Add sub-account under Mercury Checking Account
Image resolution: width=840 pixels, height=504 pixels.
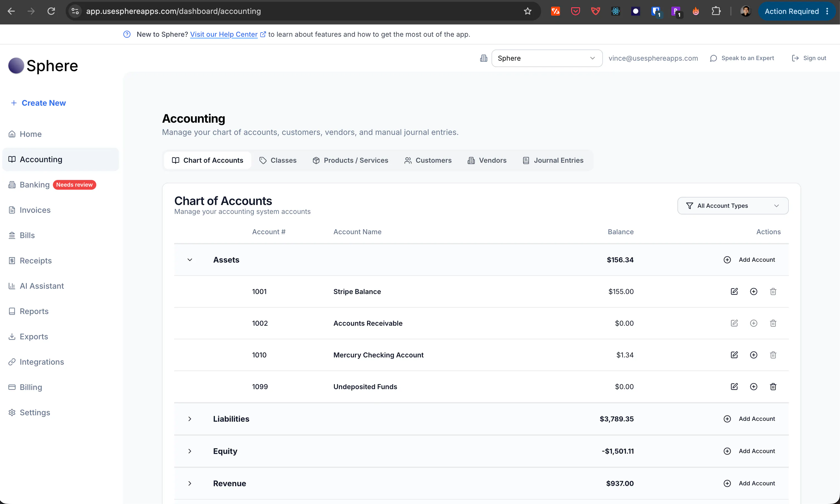(x=753, y=355)
